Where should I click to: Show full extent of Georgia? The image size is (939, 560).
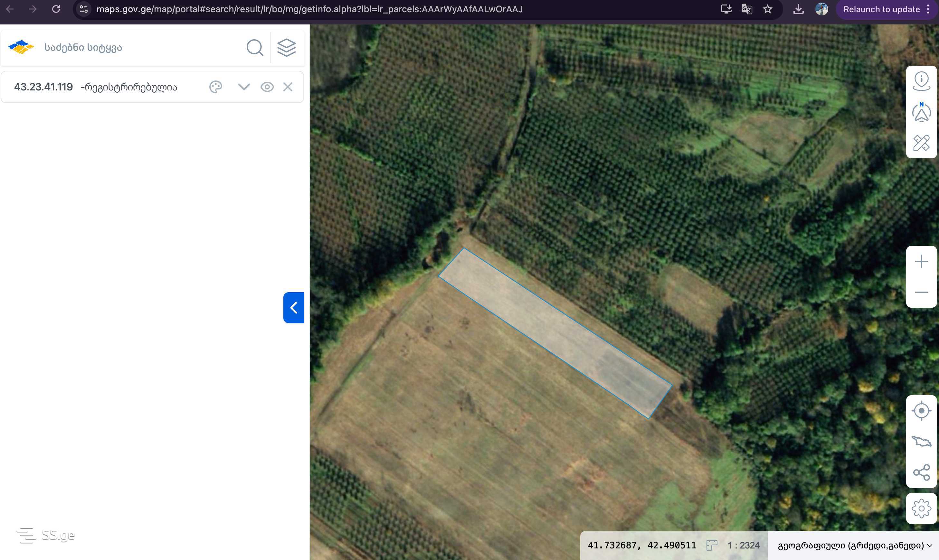(x=921, y=441)
